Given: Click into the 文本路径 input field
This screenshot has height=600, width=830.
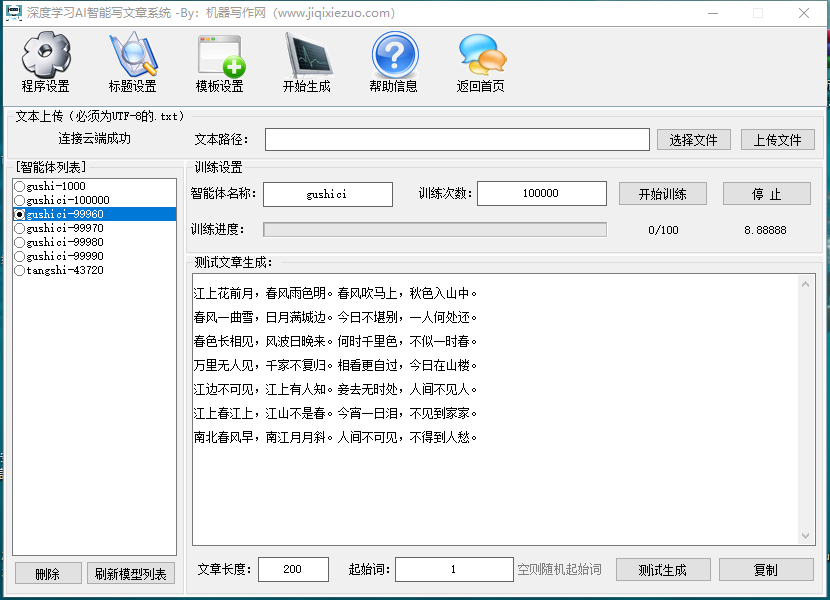Looking at the screenshot, I should pos(456,140).
